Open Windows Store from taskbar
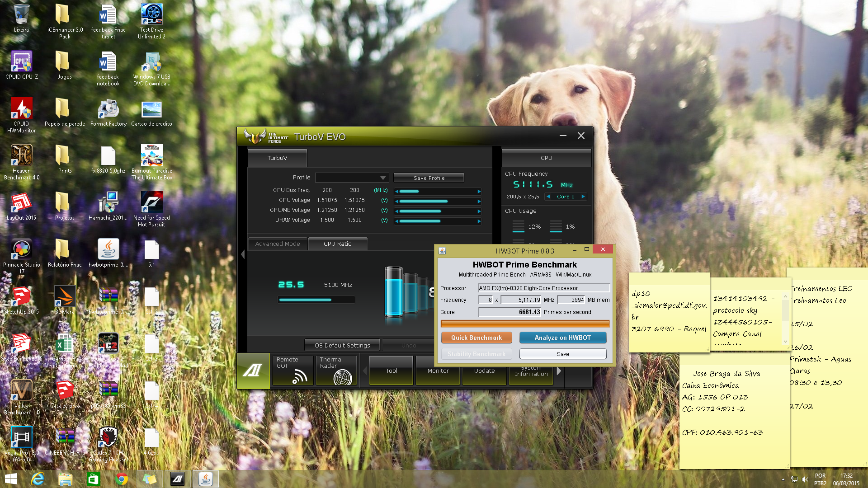The image size is (868, 488). (x=93, y=479)
